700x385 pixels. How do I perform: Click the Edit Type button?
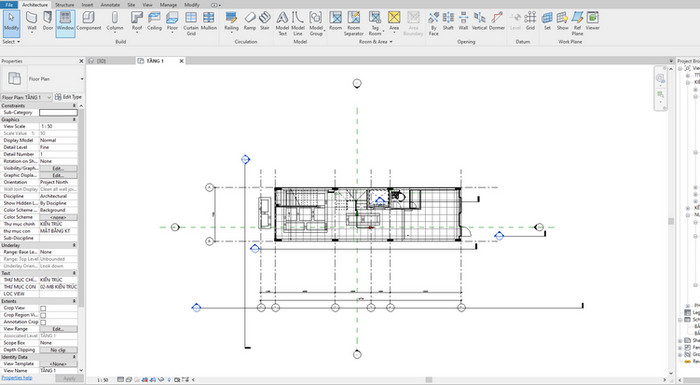pyautogui.click(x=68, y=97)
